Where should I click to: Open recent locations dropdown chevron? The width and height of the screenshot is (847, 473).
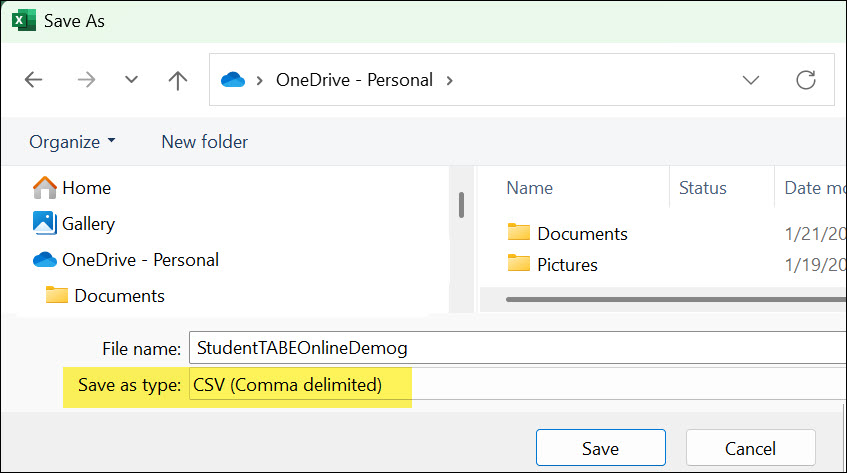coord(131,80)
